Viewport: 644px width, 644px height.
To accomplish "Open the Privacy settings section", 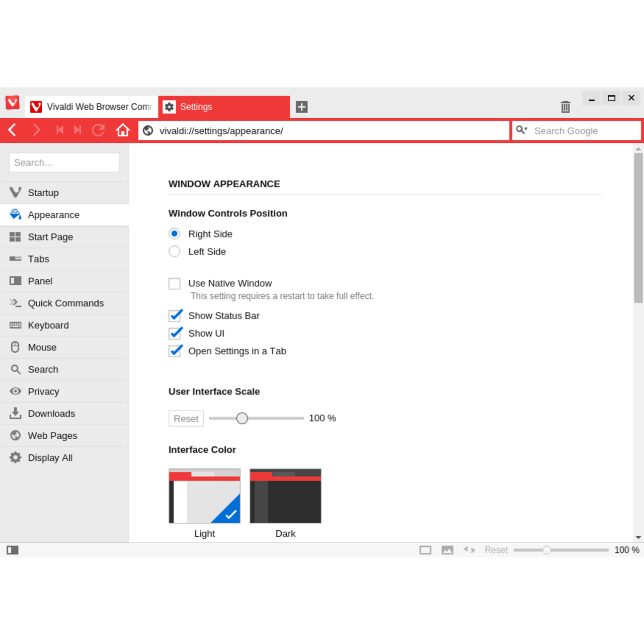I will (x=44, y=391).
